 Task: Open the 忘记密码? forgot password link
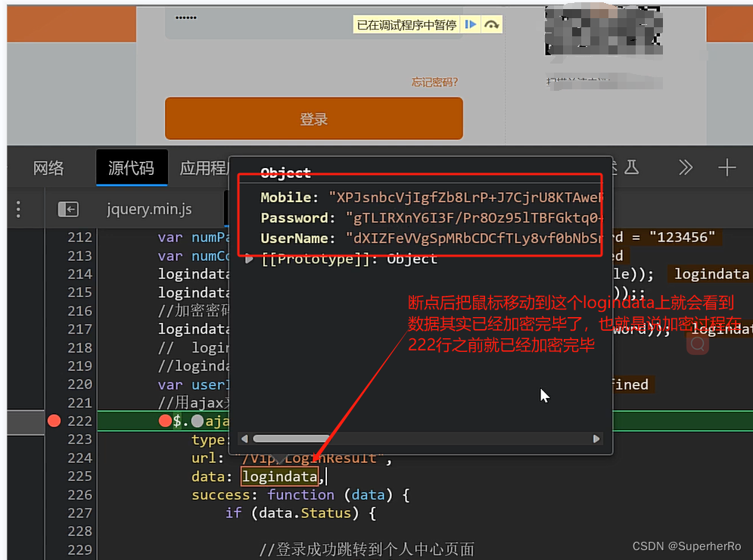[x=434, y=82]
